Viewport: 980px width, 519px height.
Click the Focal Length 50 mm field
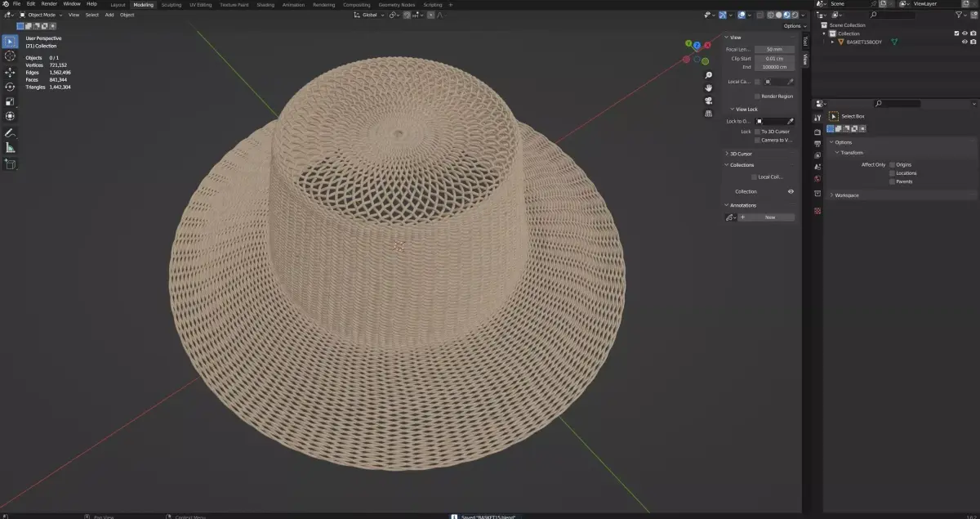[774, 50]
